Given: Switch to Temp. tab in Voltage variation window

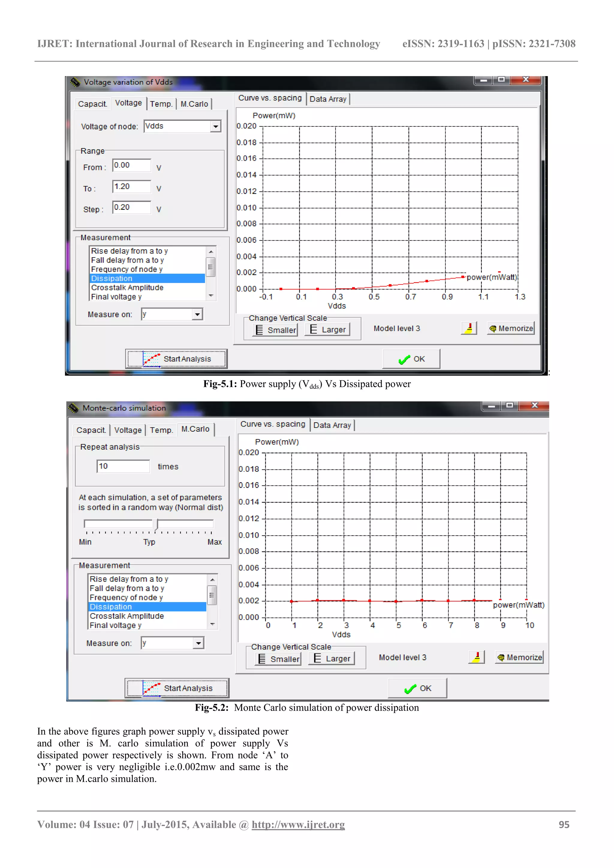Looking at the screenshot, I should click(x=161, y=104).
